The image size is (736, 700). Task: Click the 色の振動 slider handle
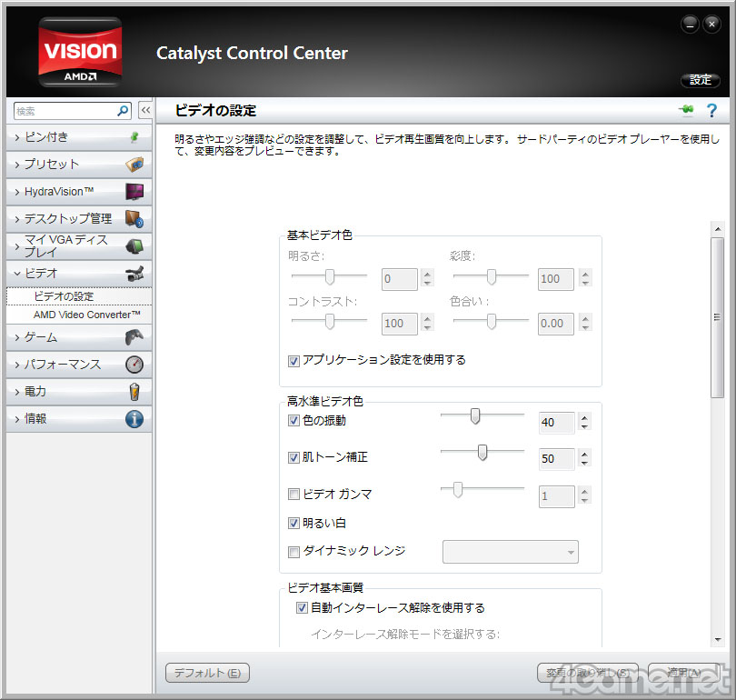[475, 416]
